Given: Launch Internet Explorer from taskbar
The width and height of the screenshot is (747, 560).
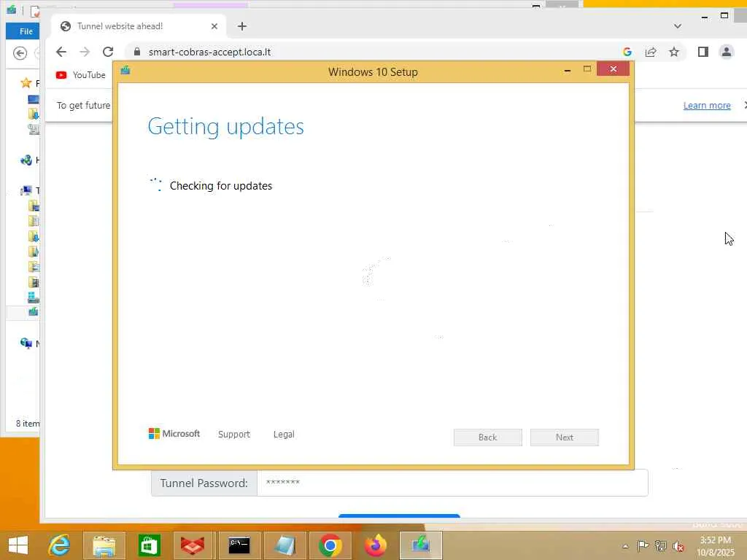Looking at the screenshot, I should 60,545.
